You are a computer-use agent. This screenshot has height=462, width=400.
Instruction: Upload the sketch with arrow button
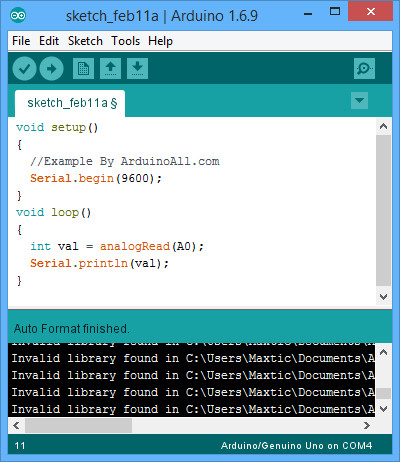coord(51,69)
